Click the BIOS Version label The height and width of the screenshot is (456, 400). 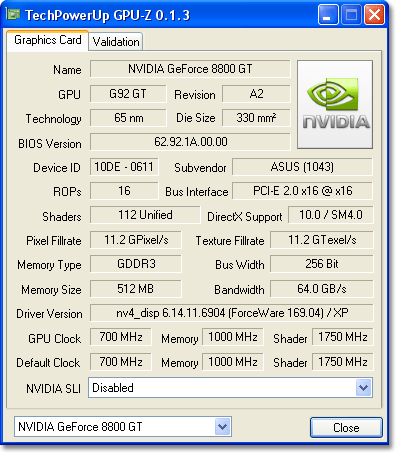pos(50,144)
